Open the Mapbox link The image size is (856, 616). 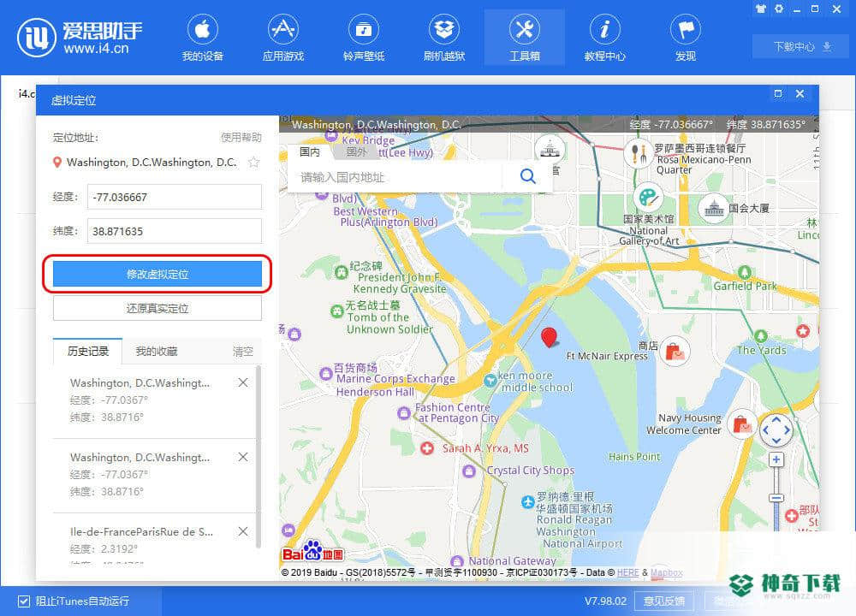pyautogui.click(x=667, y=572)
